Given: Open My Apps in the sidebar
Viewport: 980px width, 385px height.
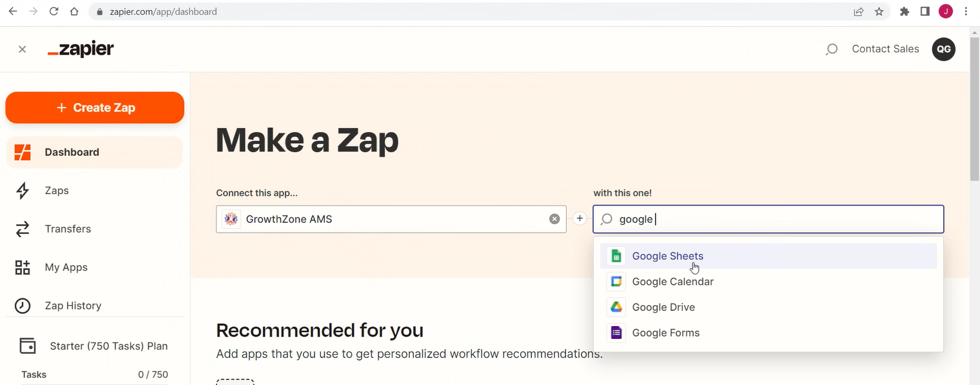Looking at the screenshot, I should click(95, 268).
